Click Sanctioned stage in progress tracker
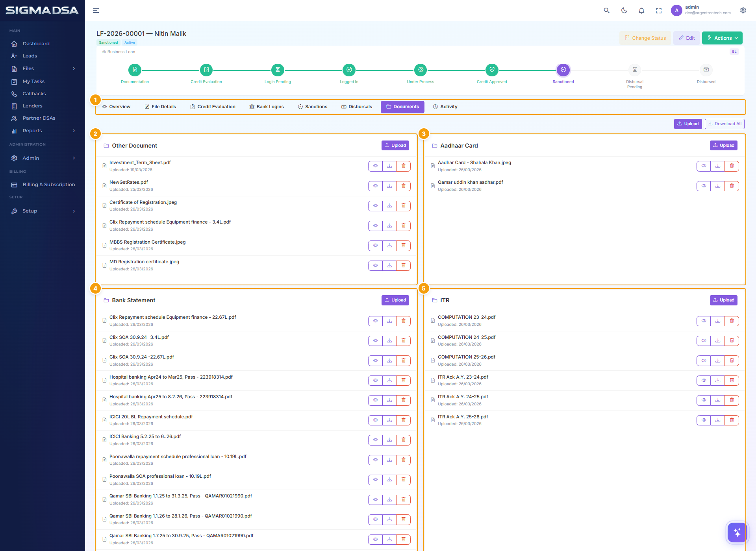 (563, 70)
